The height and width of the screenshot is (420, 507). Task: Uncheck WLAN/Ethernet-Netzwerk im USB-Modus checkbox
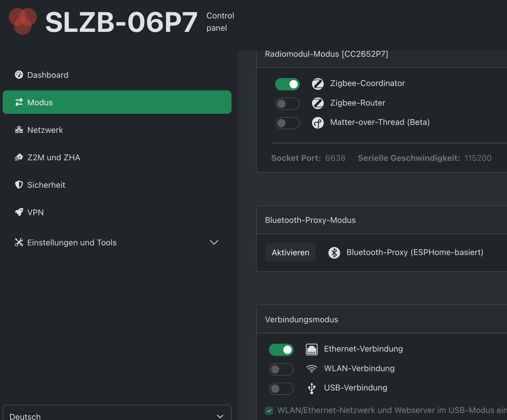(x=269, y=411)
